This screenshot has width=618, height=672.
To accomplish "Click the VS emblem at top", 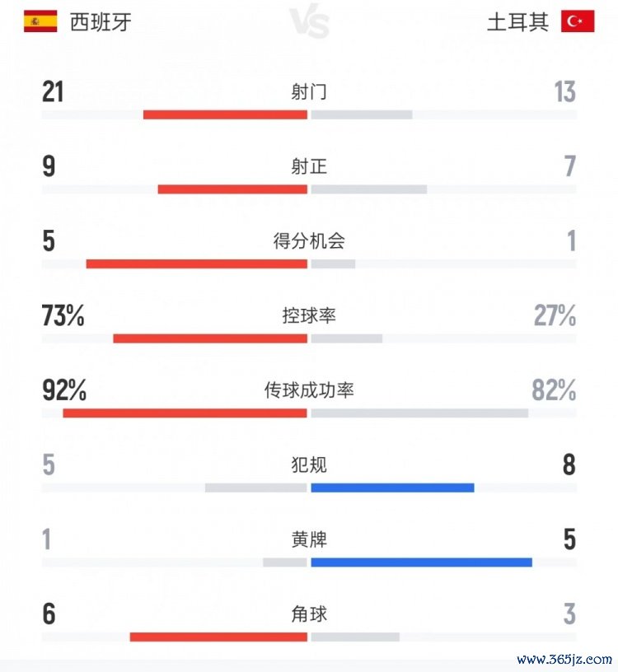I will [x=310, y=23].
